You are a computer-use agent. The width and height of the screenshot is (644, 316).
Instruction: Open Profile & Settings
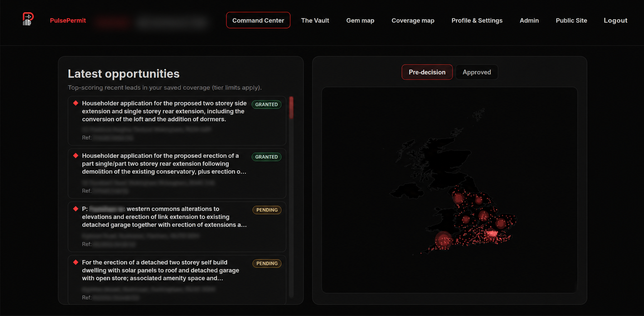tap(477, 20)
